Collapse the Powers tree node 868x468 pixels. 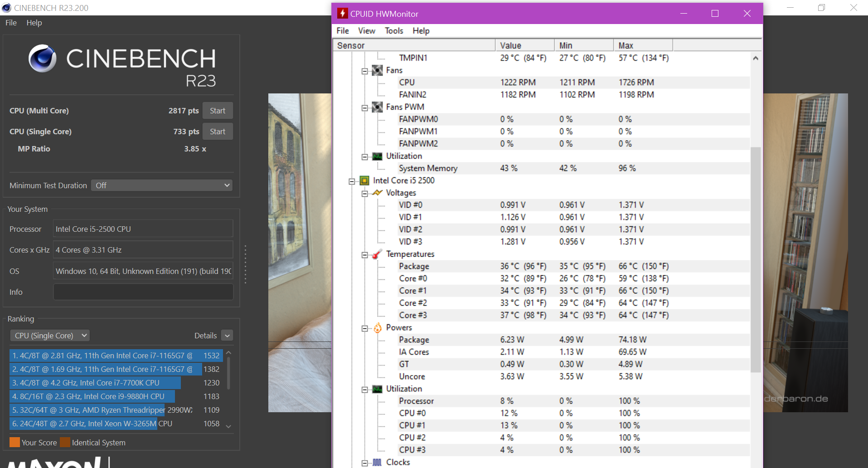click(x=364, y=328)
